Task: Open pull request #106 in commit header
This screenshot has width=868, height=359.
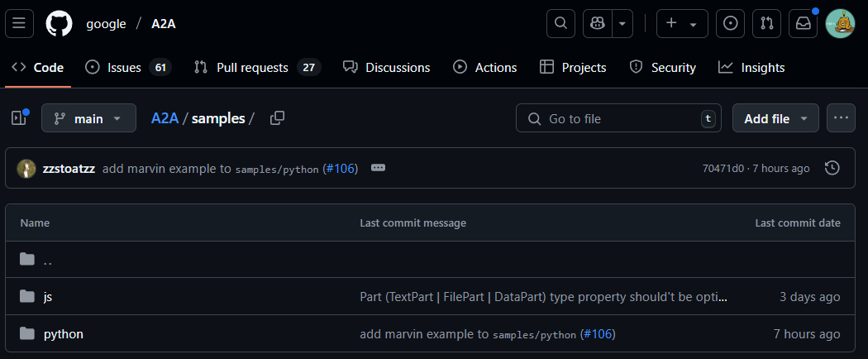Action: pyautogui.click(x=340, y=169)
